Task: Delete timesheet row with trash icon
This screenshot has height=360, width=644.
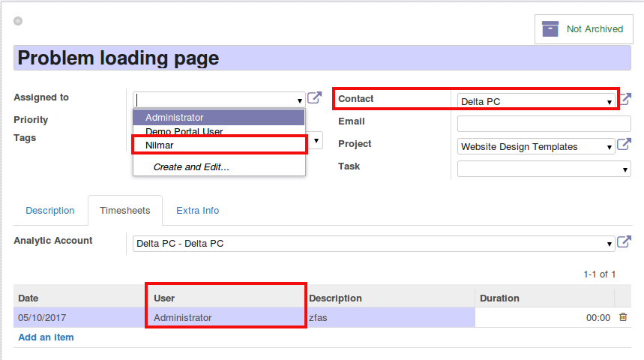Action: (x=623, y=317)
